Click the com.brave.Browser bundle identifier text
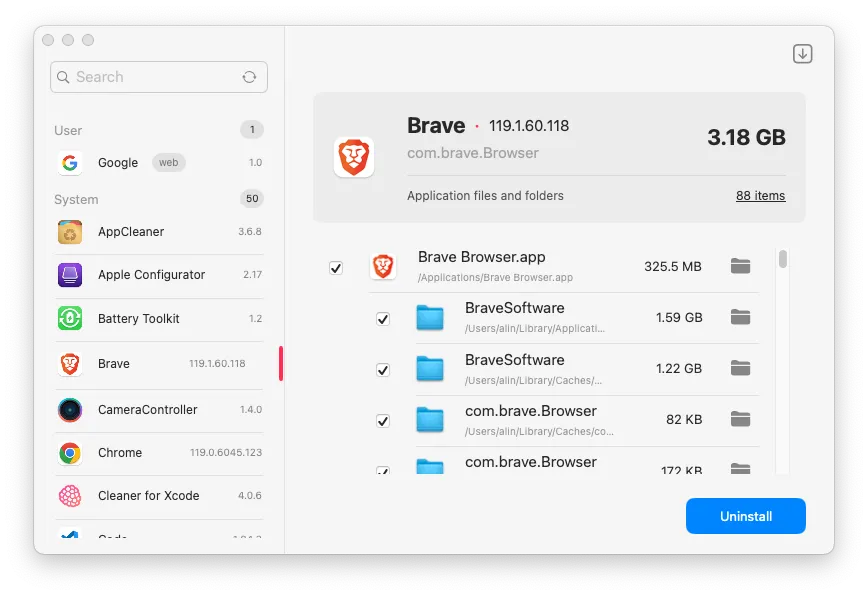 (473, 153)
